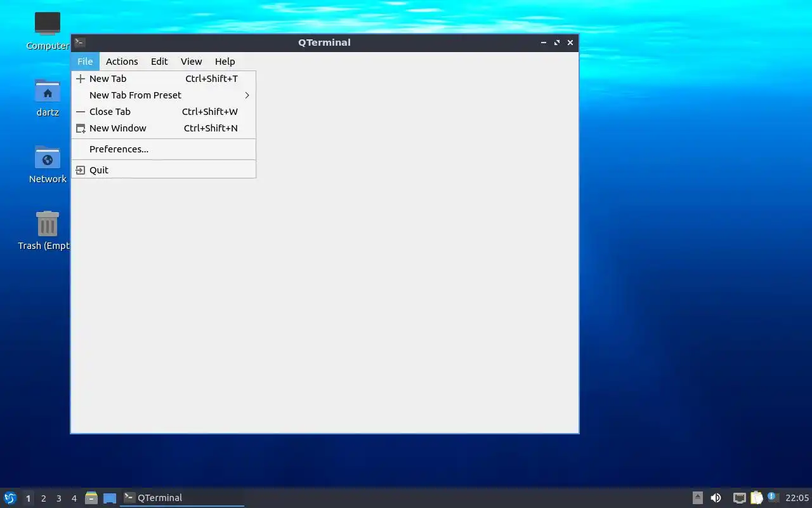Open the Lubuntu start menu
Viewport: 812px width, 508px height.
pos(10,498)
